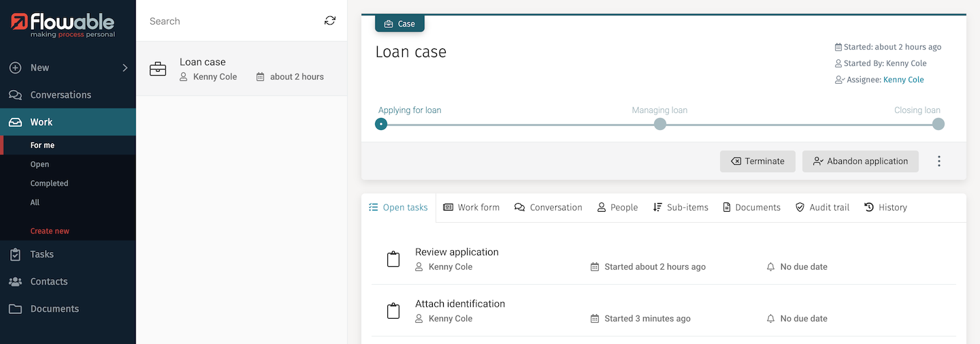This screenshot has height=344, width=980.
Task: Select the Closing loan stage marker
Action: click(x=938, y=124)
